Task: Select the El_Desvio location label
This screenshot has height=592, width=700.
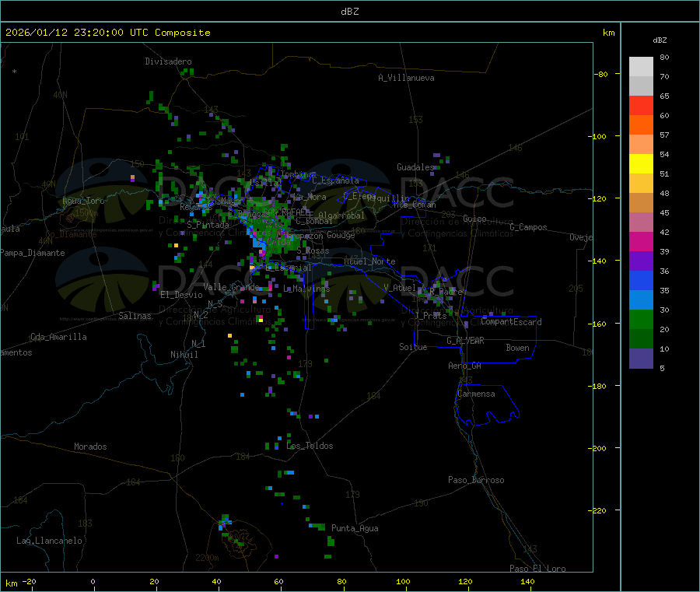Action: tap(181, 295)
